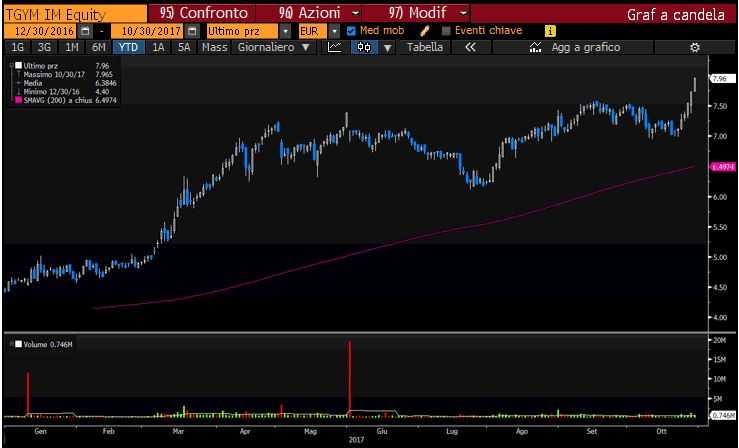
Task: Click the Media 6.3846 legend row
Action: [69, 83]
